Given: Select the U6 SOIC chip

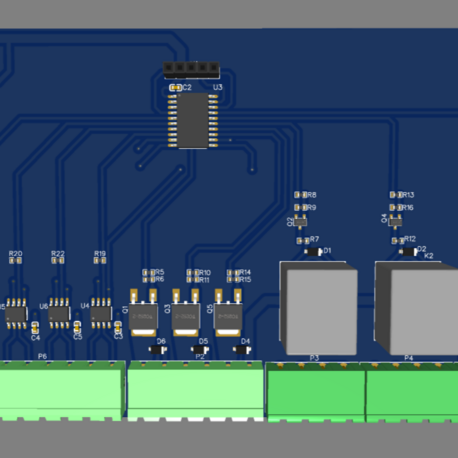Looking at the screenshot, I should point(59,313).
